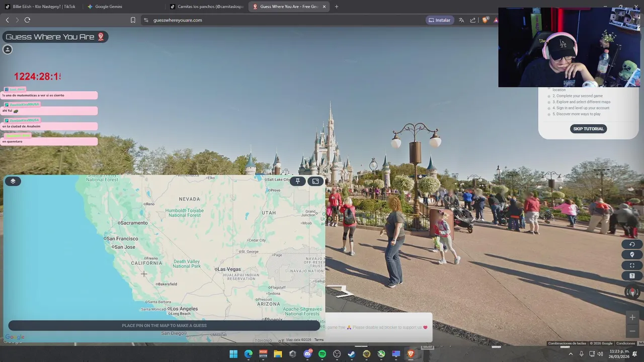Open map Terms link
The image size is (644, 362).
point(319,340)
